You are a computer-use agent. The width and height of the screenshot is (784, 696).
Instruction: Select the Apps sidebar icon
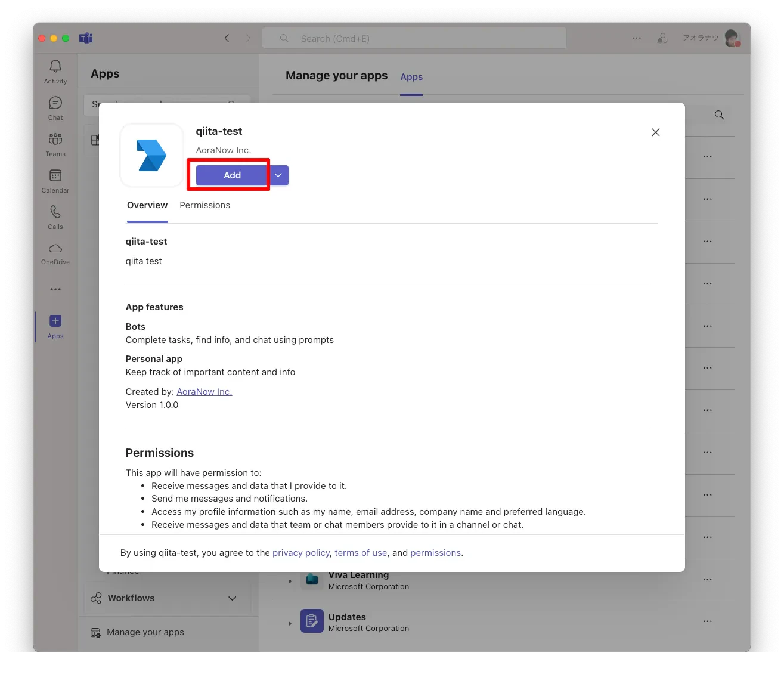tap(55, 327)
